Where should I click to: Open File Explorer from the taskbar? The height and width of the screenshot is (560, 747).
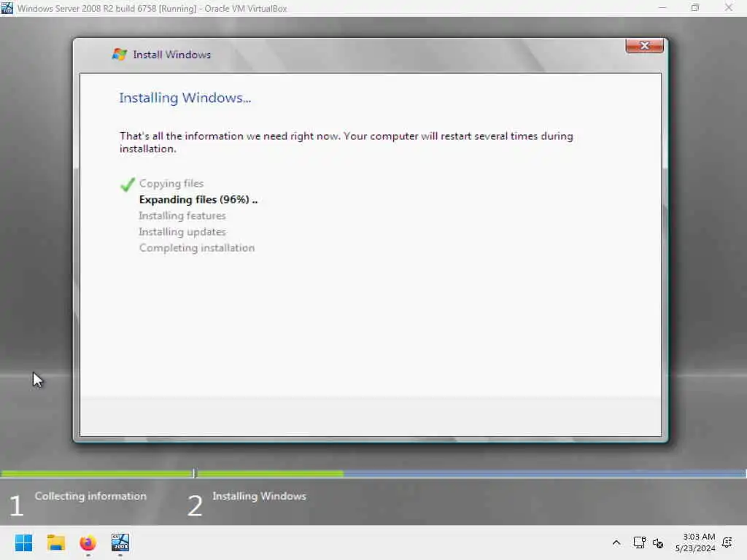56,542
